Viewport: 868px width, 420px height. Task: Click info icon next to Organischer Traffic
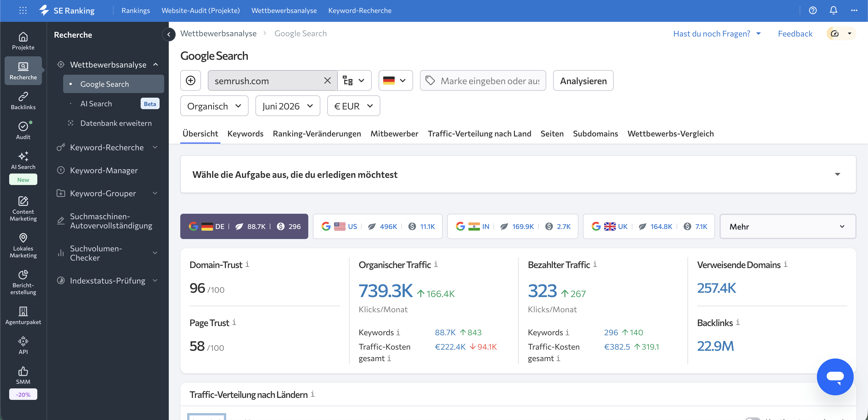tap(436, 264)
